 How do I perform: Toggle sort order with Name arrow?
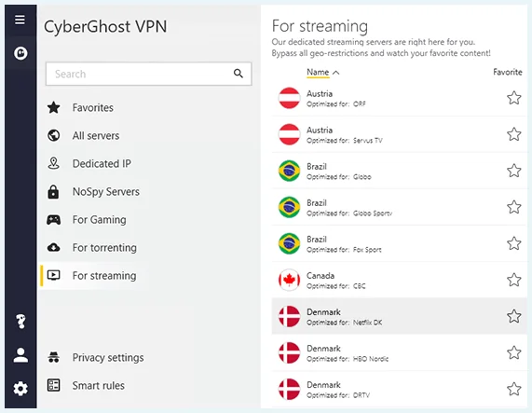click(x=336, y=73)
